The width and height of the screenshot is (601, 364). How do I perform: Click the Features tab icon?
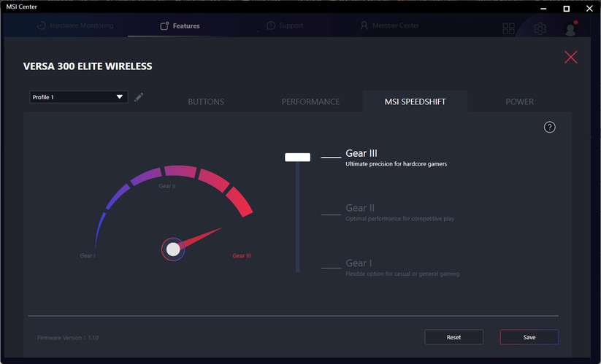click(x=164, y=26)
